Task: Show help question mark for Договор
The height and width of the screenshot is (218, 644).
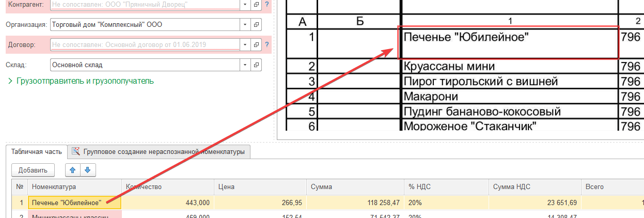Action: pyautogui.click(x=266, y=45)
